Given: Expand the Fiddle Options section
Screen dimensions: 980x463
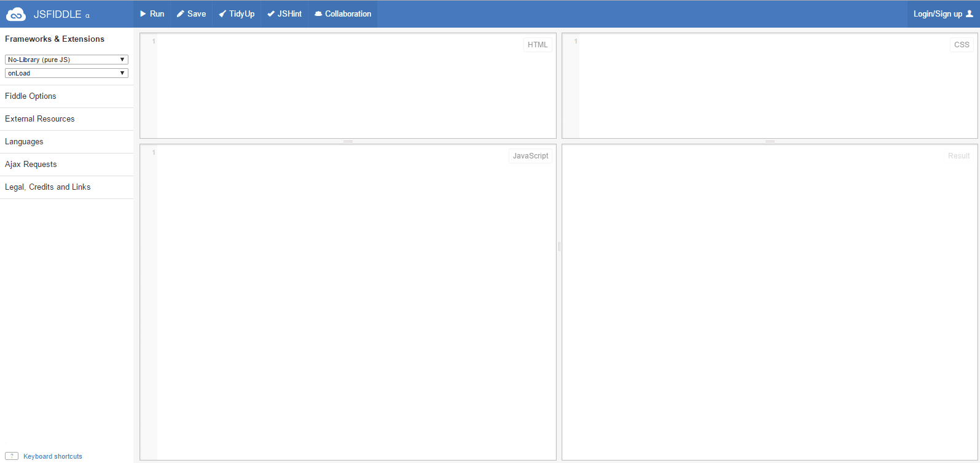Looking at the screenshot, I should 66,96.
